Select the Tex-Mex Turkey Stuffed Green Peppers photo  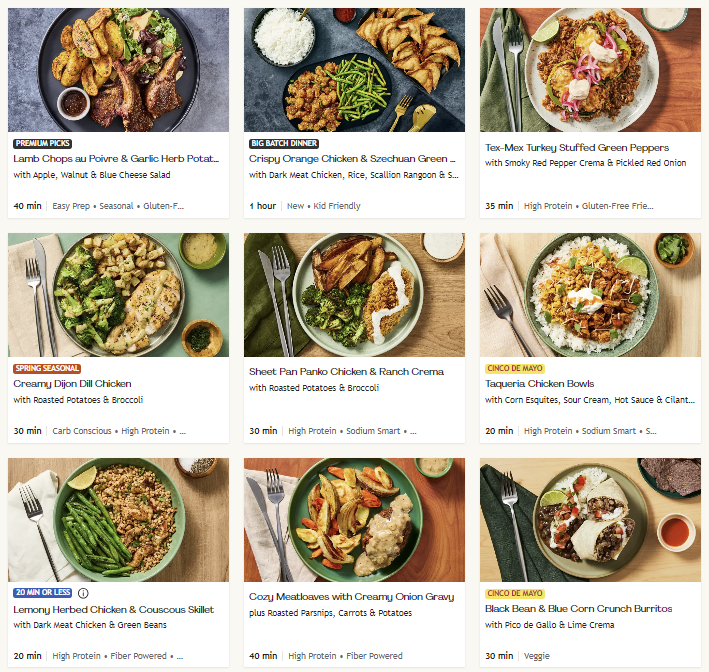[590, 70]
